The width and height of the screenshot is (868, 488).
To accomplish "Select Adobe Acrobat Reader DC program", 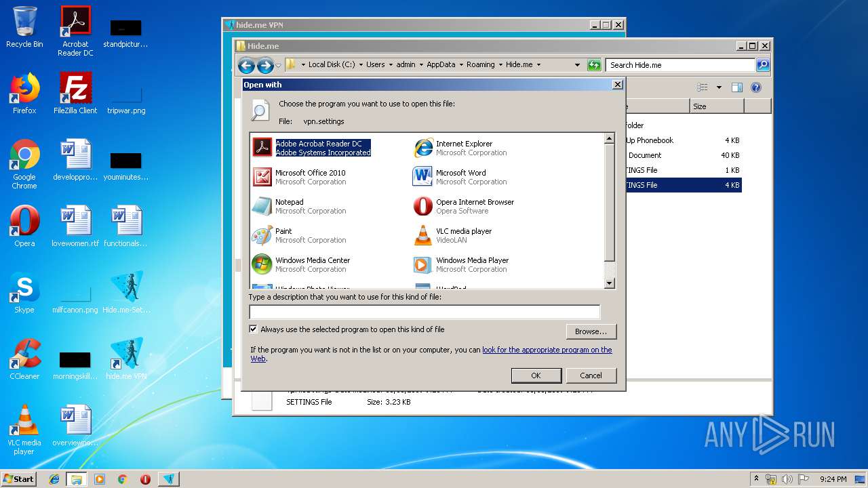I will tap(312, 148).
